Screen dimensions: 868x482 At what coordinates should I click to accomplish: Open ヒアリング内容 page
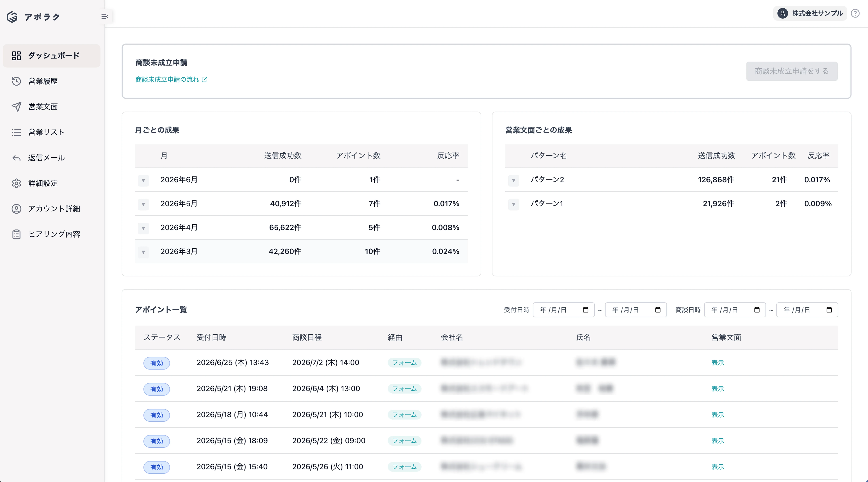coord(52,234)
